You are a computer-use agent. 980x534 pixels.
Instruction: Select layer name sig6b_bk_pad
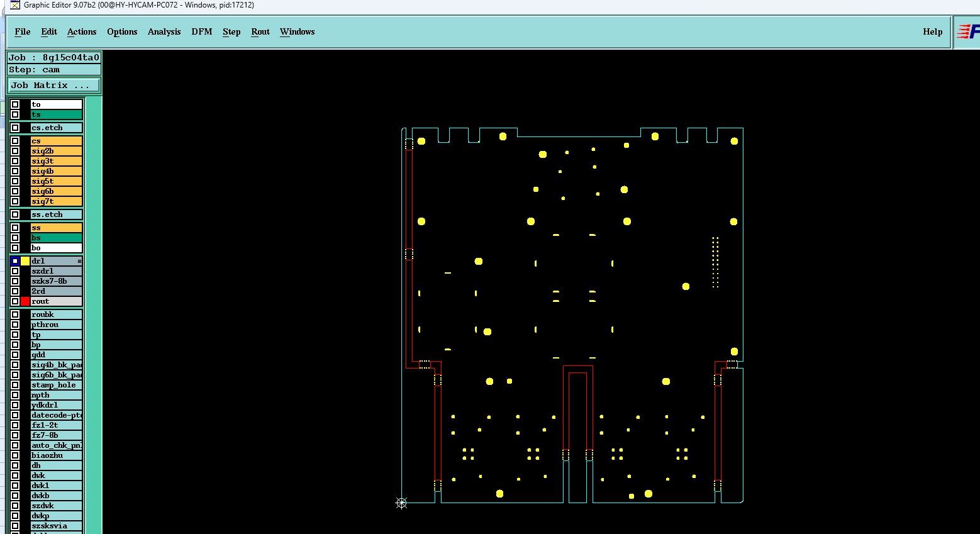pos(57,375)
